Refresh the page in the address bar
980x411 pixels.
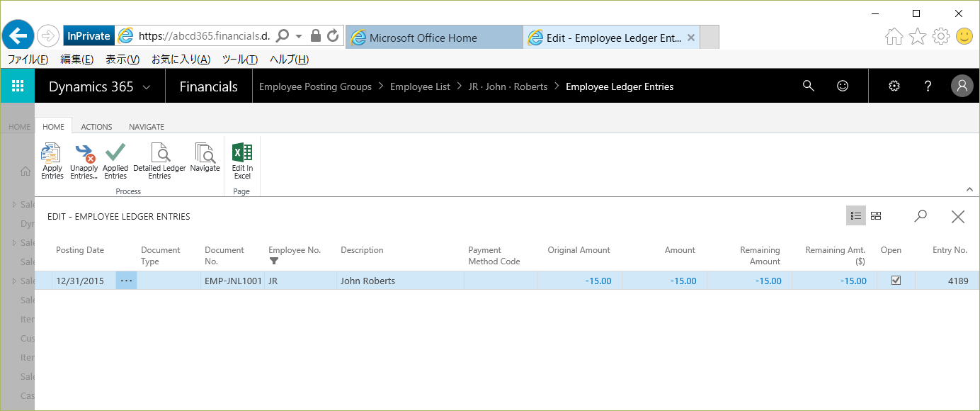[333, 35]
